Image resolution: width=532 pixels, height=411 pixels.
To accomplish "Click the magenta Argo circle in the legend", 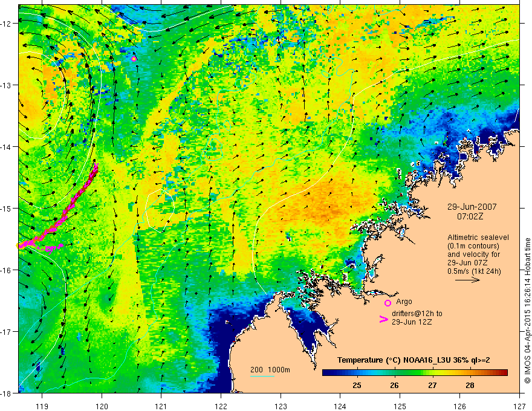I will 388,303.
